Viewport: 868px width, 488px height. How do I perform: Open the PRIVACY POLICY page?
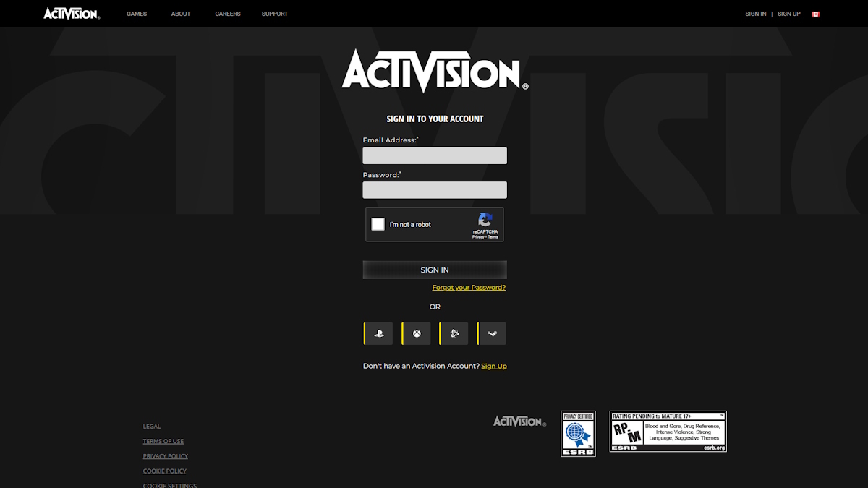coord(165,456)
